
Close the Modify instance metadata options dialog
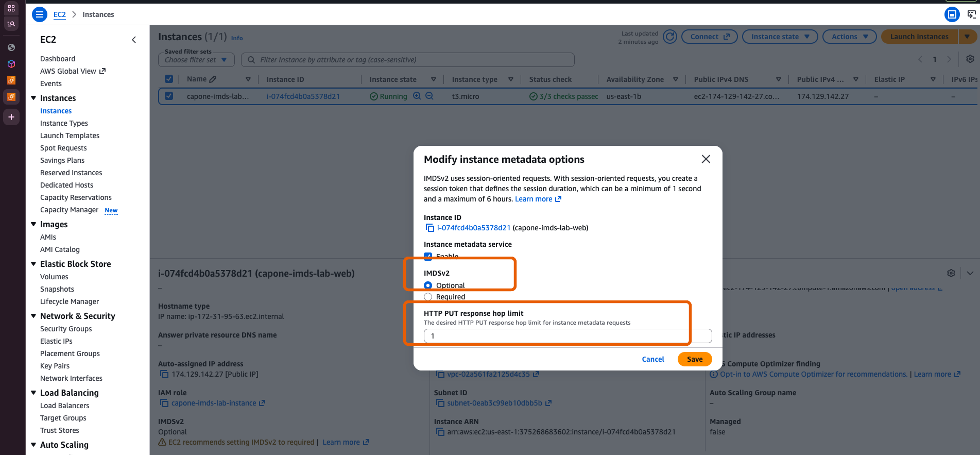pos(706,159)
